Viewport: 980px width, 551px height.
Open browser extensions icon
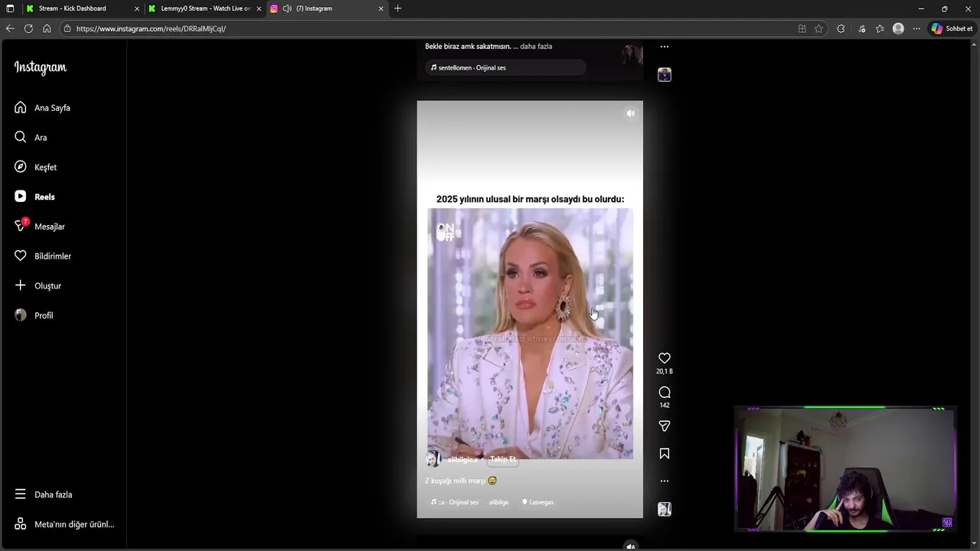(841, 28)
